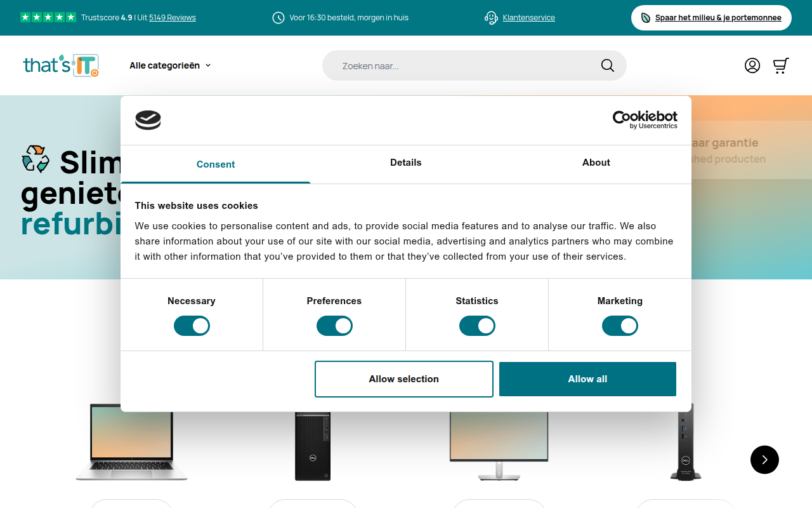
Task: Toggle the Necessary cookies switch
Action: pyautogui.click(x=192, y=326)
